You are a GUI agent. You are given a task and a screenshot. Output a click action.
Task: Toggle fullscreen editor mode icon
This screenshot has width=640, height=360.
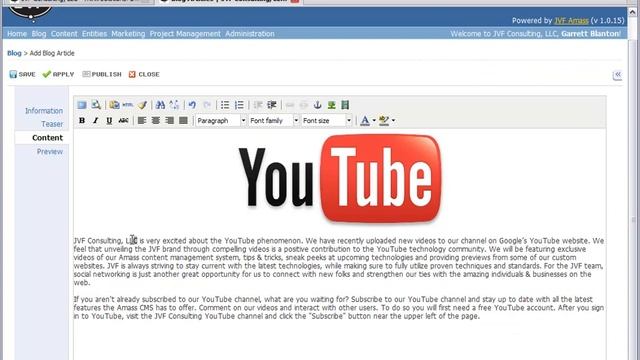pyautogui.click(x=82, y=105)
